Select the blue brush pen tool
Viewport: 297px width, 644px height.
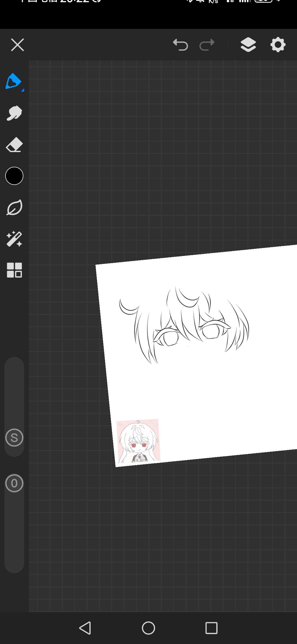pos(14,81)
